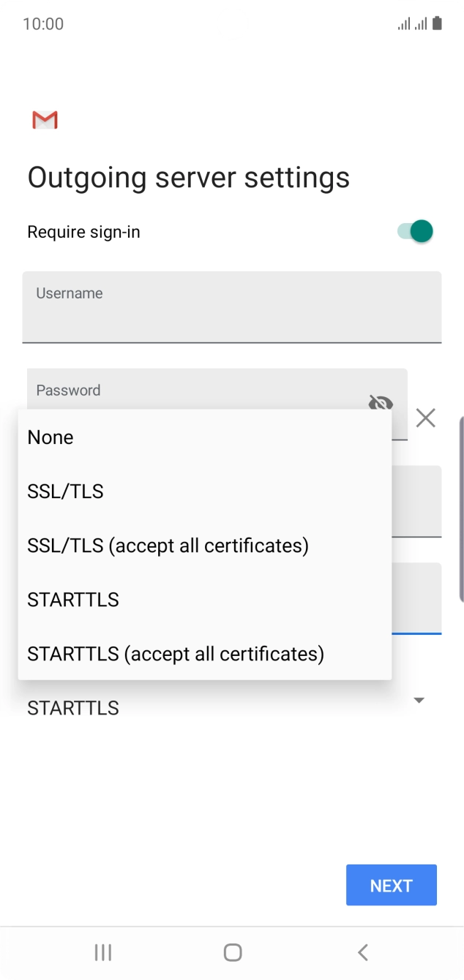This screenshot has width=464, height=980.
Task: Open recent apps from the navigation bar
Action: click(102, 952)
